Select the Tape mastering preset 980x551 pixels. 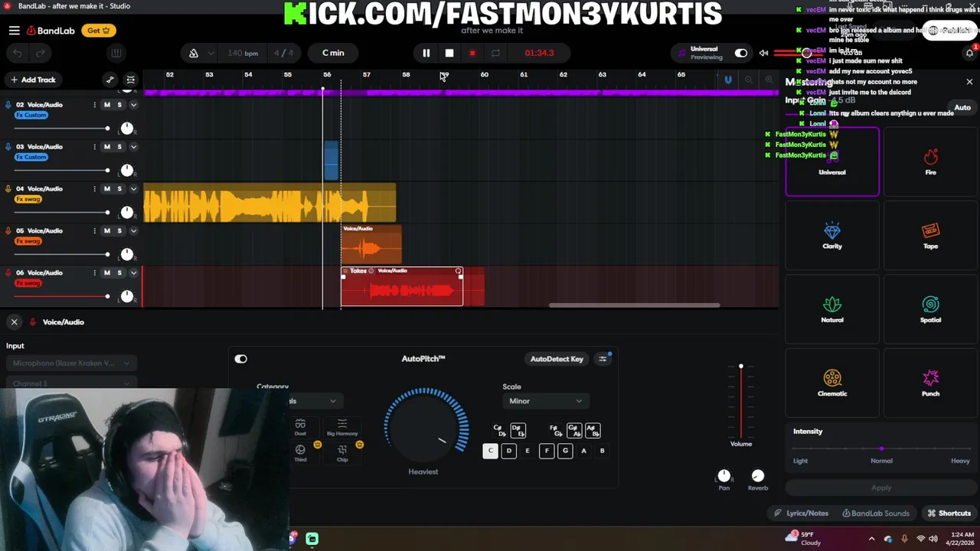(930, 236)
